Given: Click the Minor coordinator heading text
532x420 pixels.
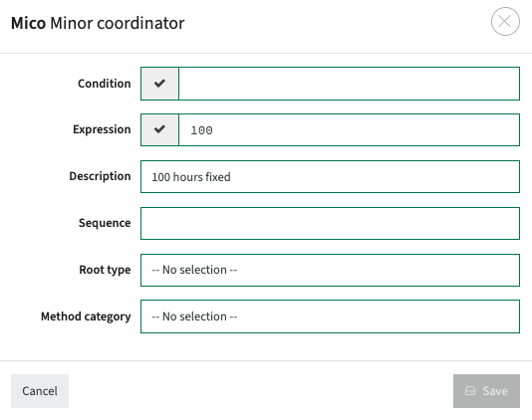Looking at the screenshot, I should [x=118, y=24].
